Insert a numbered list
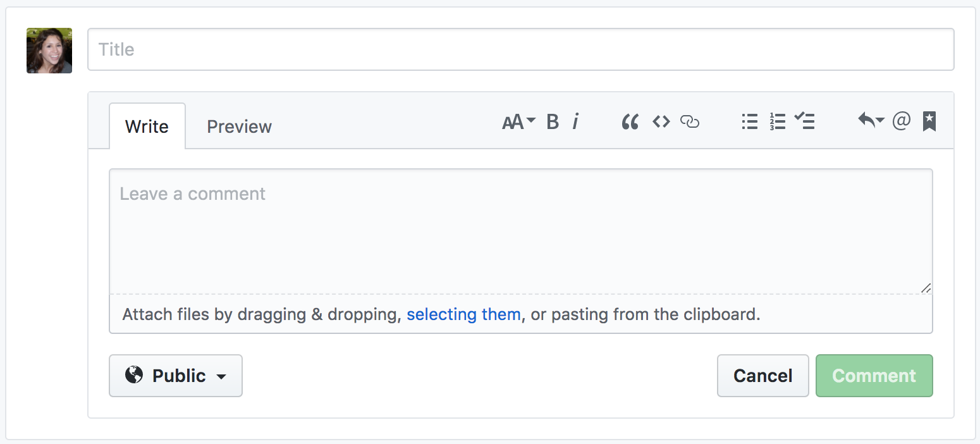 click(777, 121)
